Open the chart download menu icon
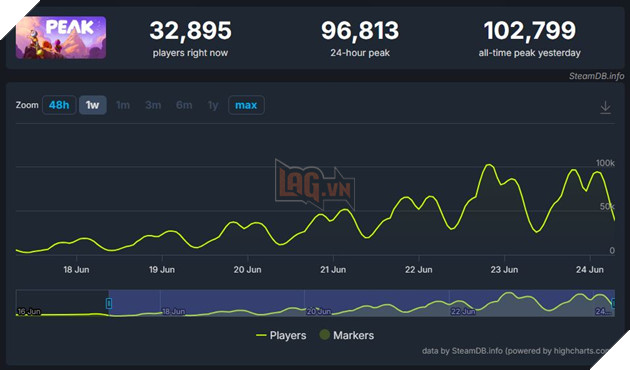This screenshot has height=370, width=630. (605, 107)
